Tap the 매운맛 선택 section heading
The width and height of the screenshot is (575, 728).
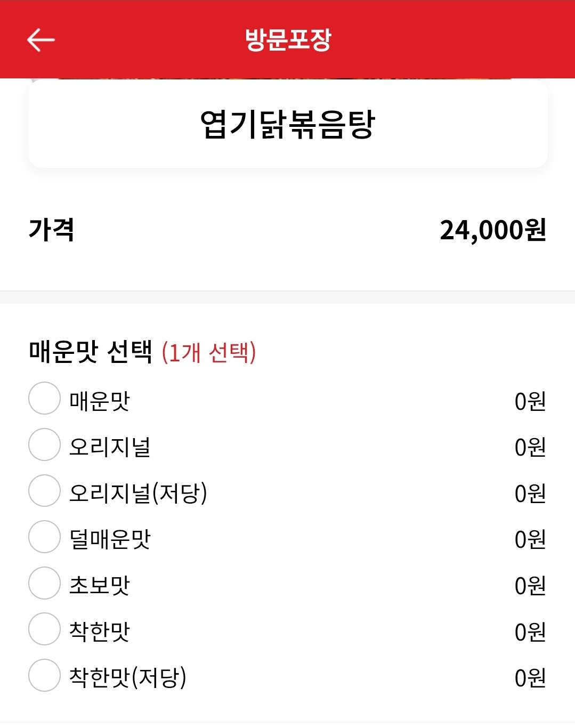click(91, 352)
